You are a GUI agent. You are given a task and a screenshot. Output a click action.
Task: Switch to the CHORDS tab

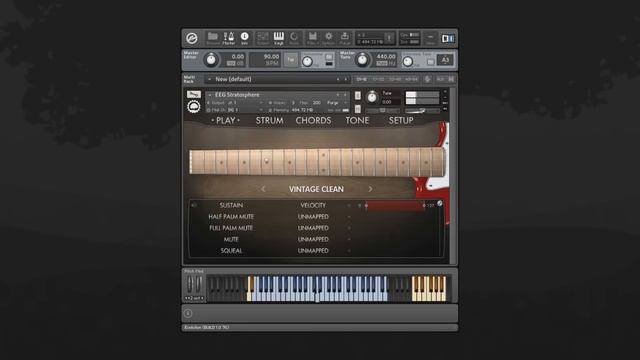pos(313,120)
